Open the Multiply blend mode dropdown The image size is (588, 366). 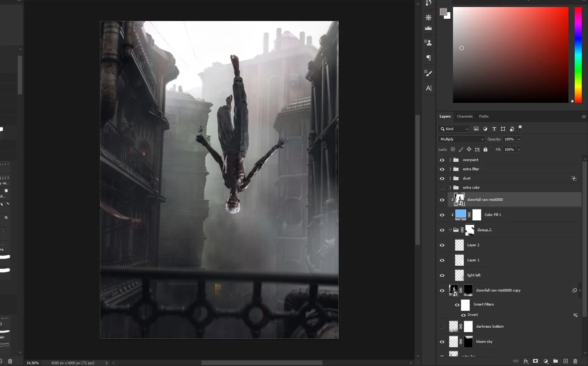(461, 139)
